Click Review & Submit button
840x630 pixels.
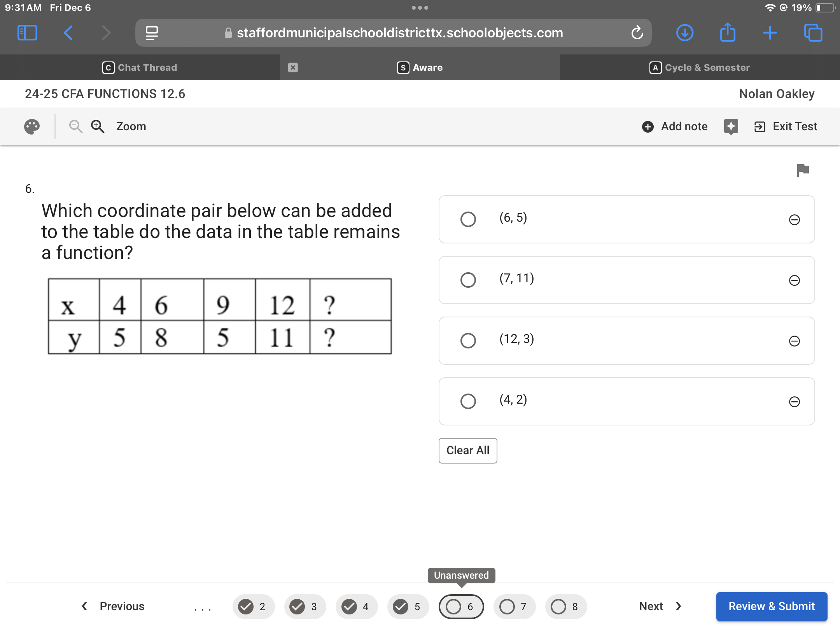point(771,606)
